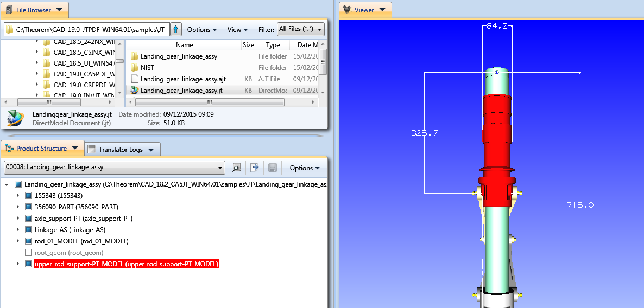Expand the rod_01_MODEL node

click(18, 241)
